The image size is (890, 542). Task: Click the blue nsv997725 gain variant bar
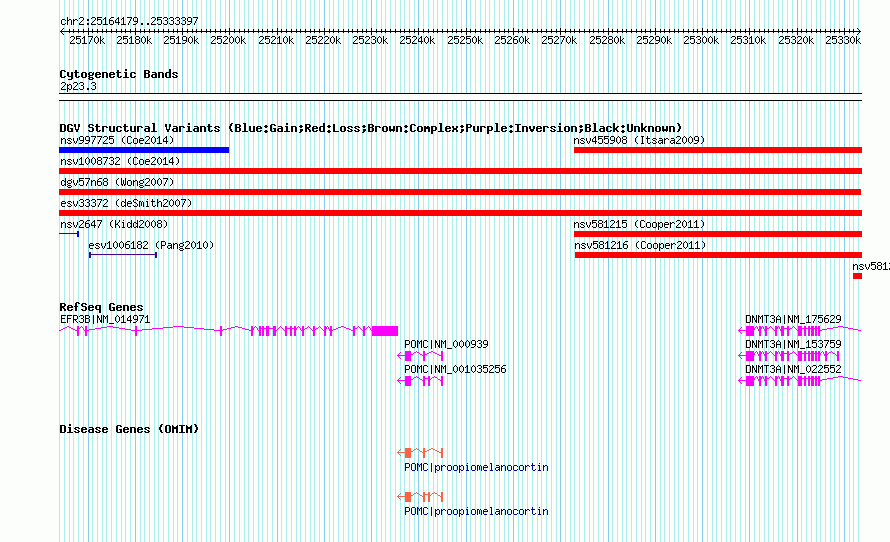coord(144,150)
